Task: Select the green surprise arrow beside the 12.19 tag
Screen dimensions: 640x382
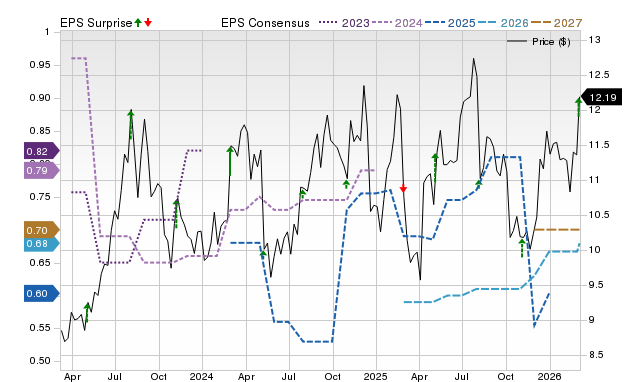Action: [x=579, y=107]
